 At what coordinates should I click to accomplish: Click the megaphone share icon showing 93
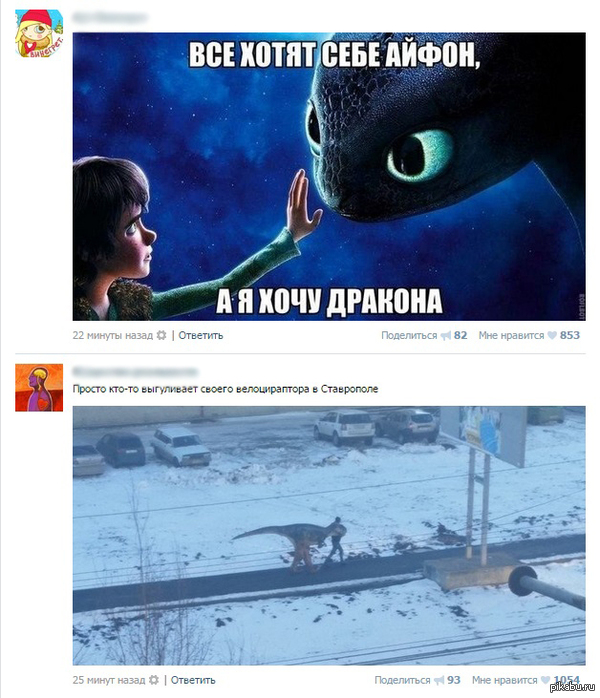pos(439,680)
